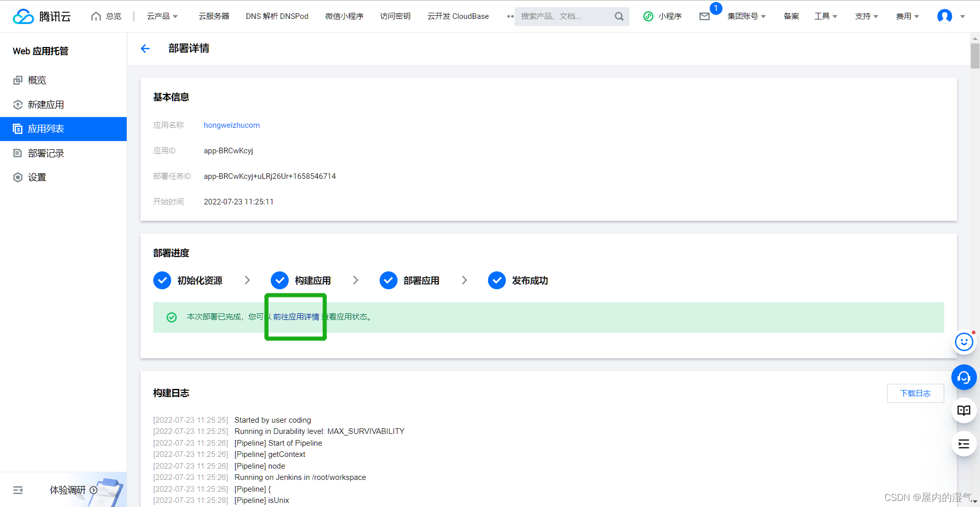The image size is (980, 507).
Task: Click the 部署详情 page title
Action: click(189, 49)
